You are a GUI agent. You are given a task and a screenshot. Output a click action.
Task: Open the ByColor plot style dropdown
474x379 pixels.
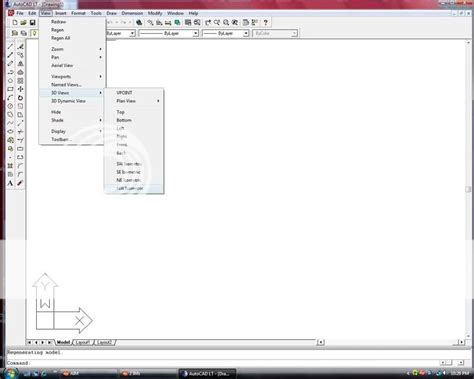[294, 33]
